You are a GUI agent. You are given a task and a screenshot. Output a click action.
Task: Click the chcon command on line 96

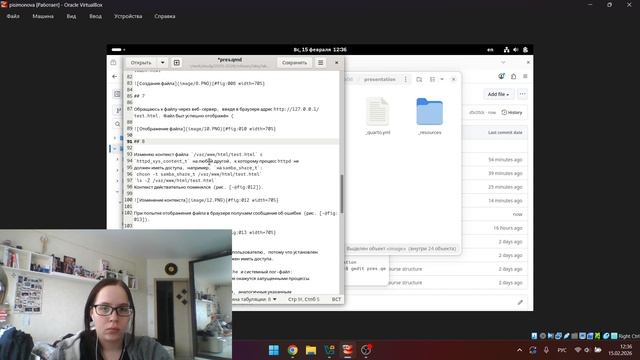[x=198, y=174]
